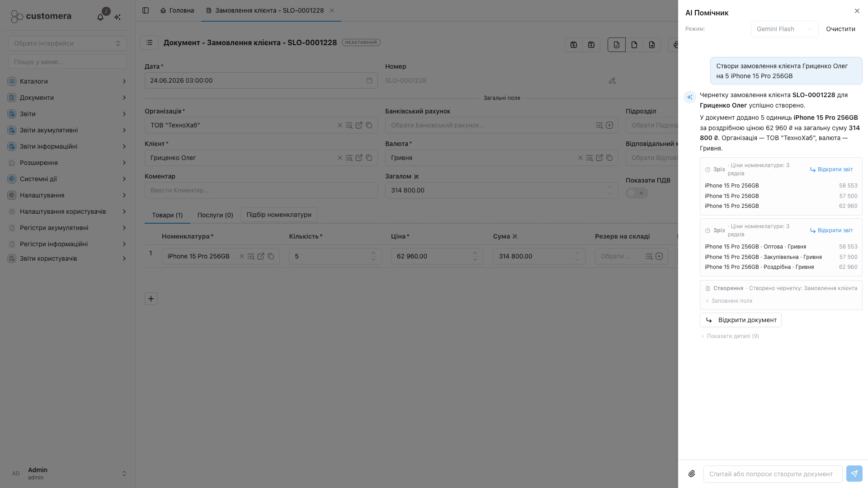This screenshot has width=868, height=488.
Task: Clear the Клієнт field value
Action: click(x=340, y=158)
